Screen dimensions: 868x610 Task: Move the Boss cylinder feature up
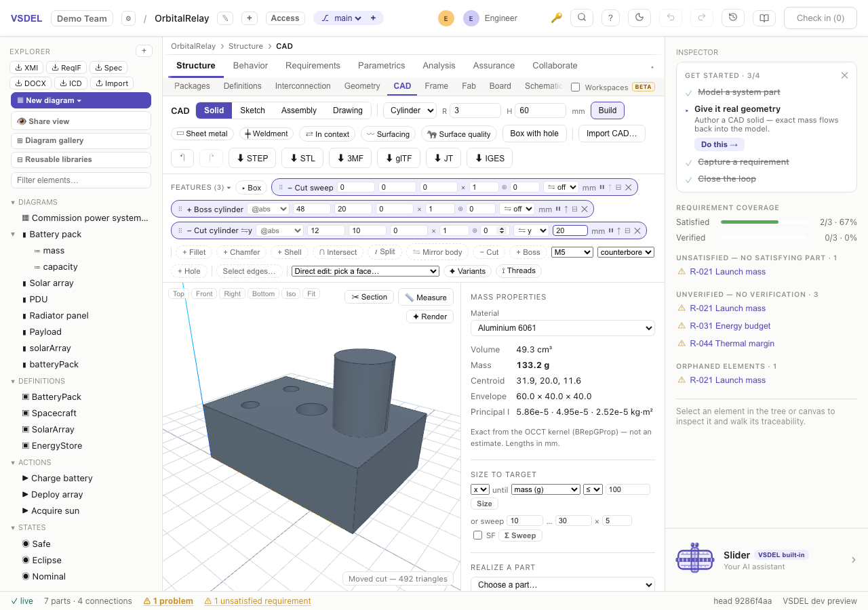pos(566,209)
